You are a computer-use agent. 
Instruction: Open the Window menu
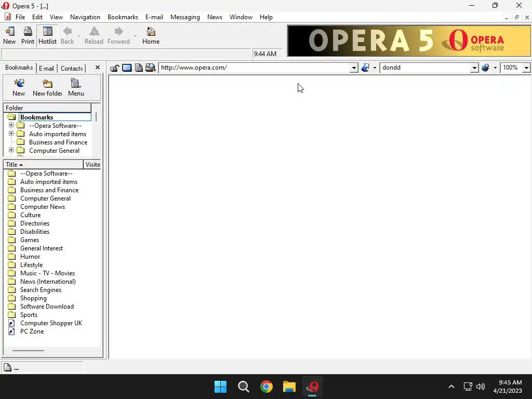point(241,17)
